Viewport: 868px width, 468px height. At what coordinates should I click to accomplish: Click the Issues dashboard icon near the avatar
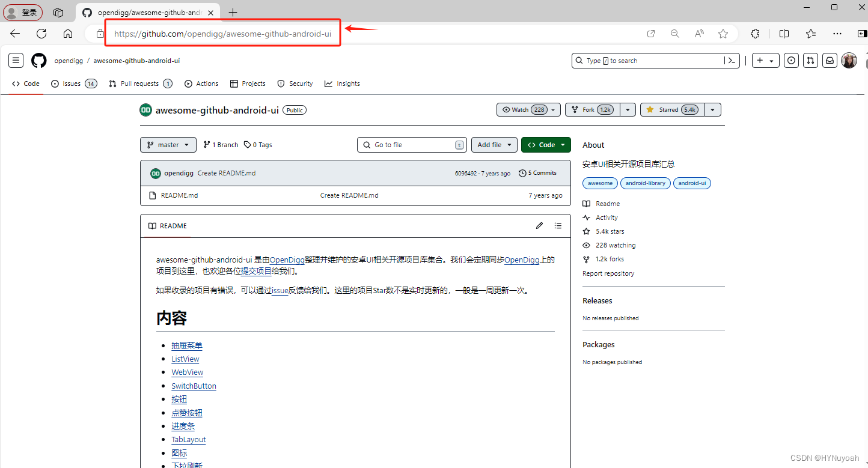[x=791, y=60]
